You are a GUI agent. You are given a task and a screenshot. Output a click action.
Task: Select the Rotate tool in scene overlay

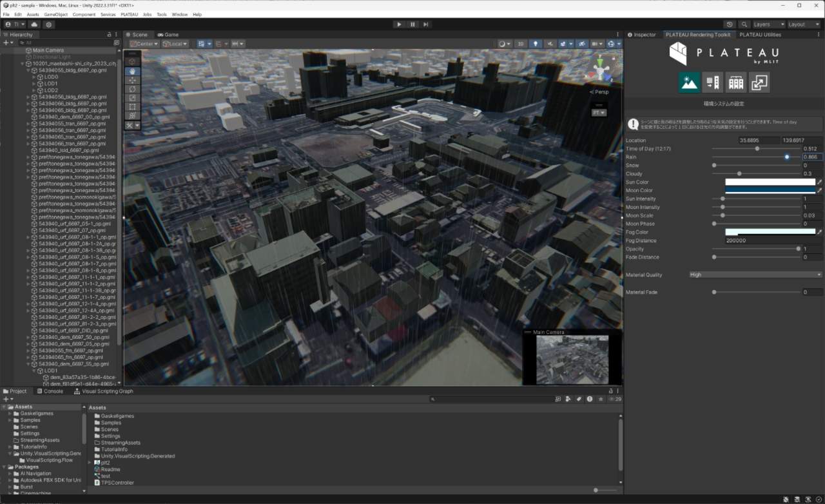[x=132, y=89]
